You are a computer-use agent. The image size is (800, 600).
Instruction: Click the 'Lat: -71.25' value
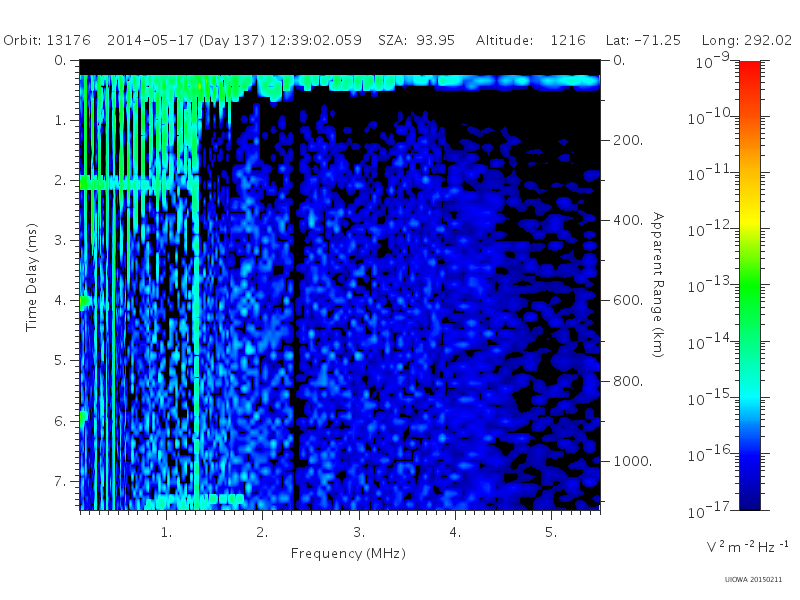coord(643,40)
